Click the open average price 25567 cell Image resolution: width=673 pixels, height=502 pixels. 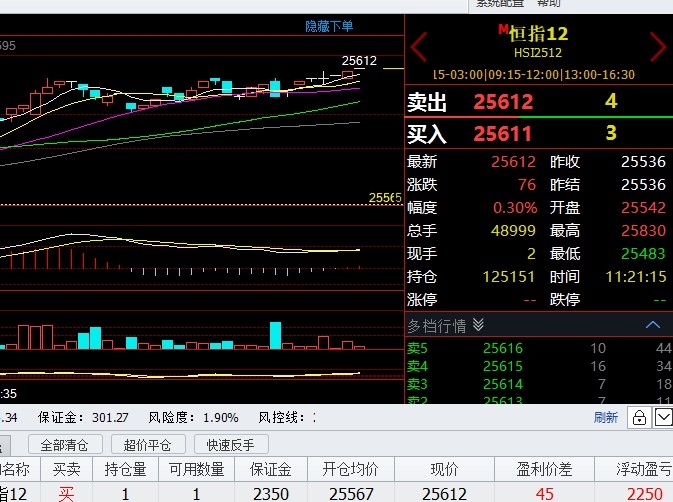pyautogui.click(x=351, y=494)
